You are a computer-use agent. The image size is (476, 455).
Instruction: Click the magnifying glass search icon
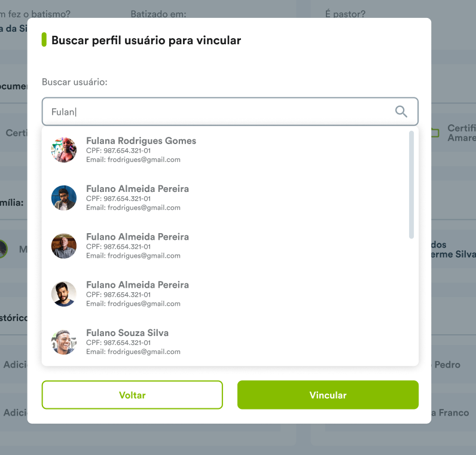click(401, 111)
